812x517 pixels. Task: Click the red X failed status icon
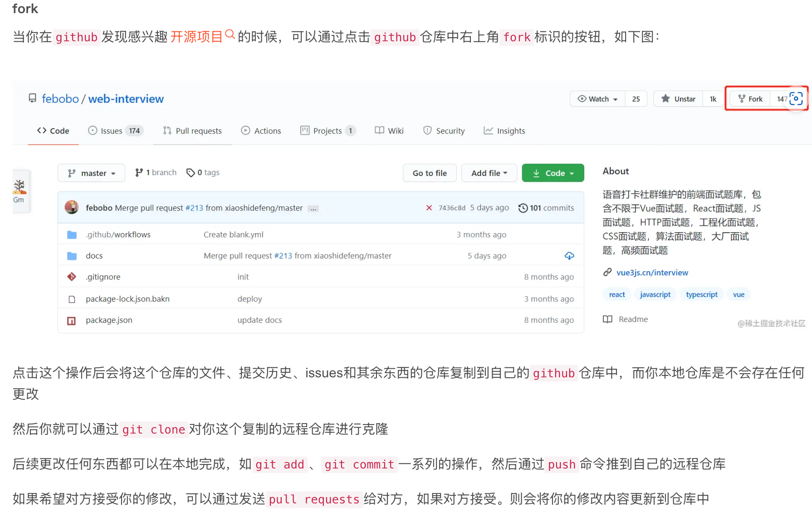pos(429,208)
